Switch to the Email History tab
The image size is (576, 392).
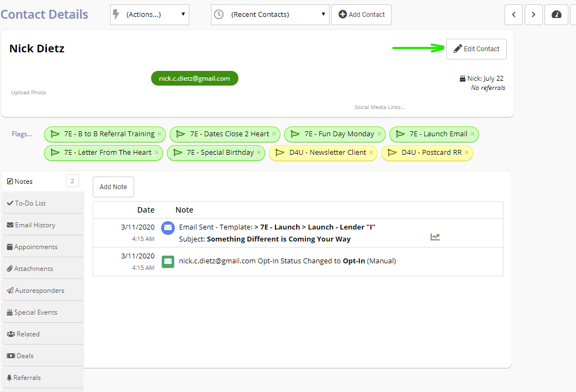(43, 225)
